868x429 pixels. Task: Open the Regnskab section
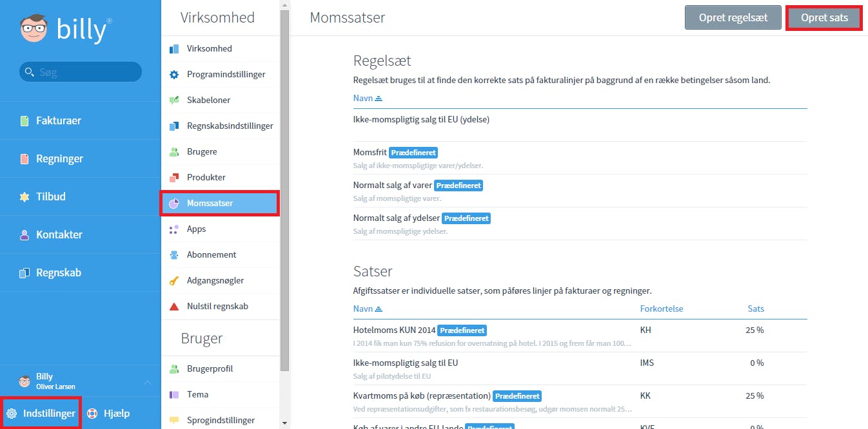point(80,272)
